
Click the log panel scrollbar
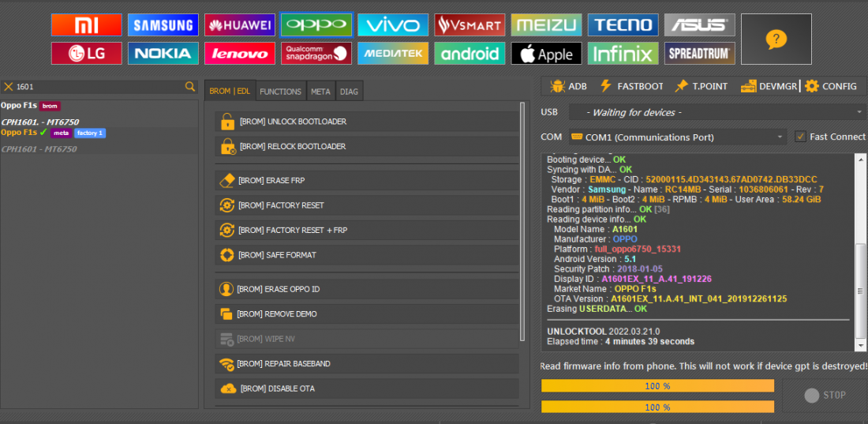(x=859, y=292)
